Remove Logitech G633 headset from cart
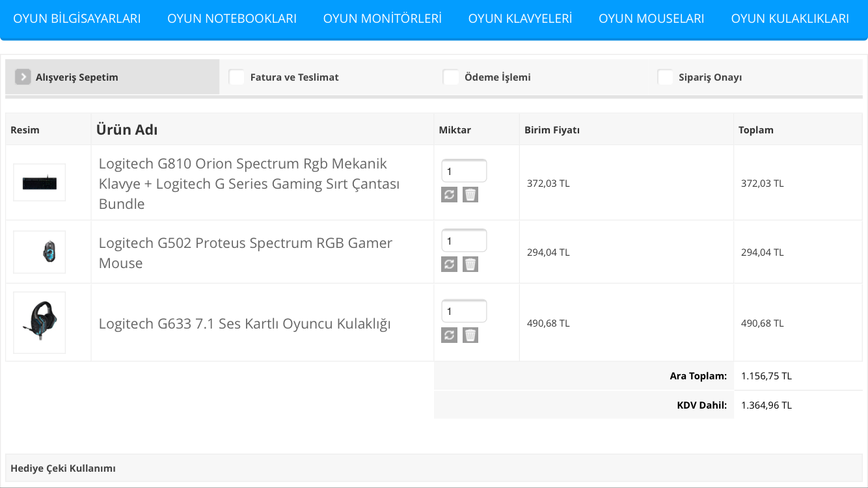 click(x=470, y=335)
